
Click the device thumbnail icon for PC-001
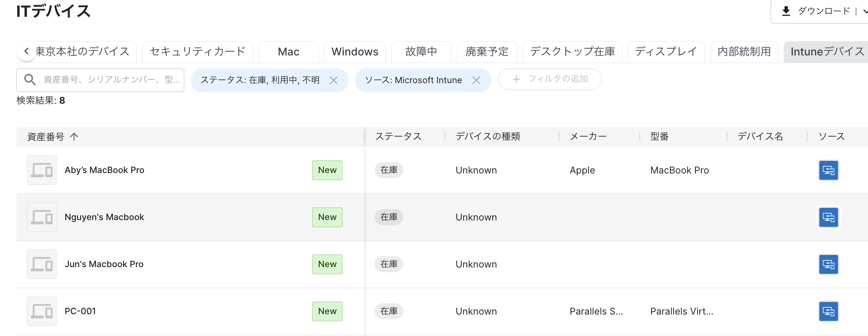tap(42, 311)
